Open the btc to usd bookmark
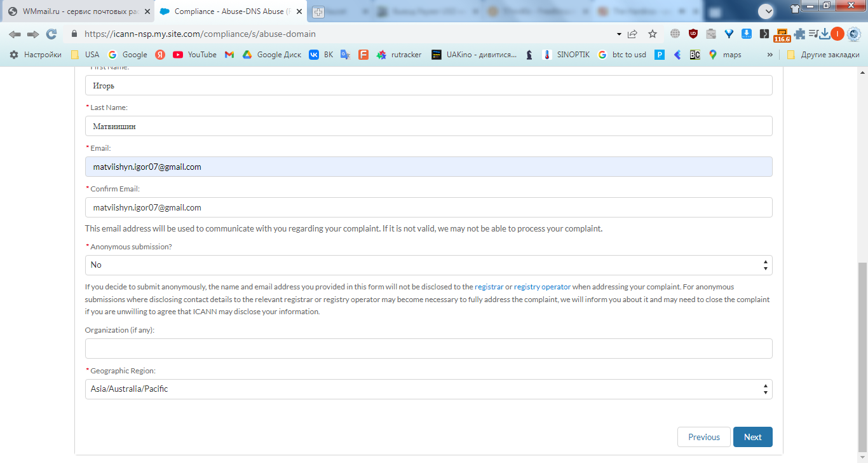Screen dimensions: 868x463 (x=622, y=55)
